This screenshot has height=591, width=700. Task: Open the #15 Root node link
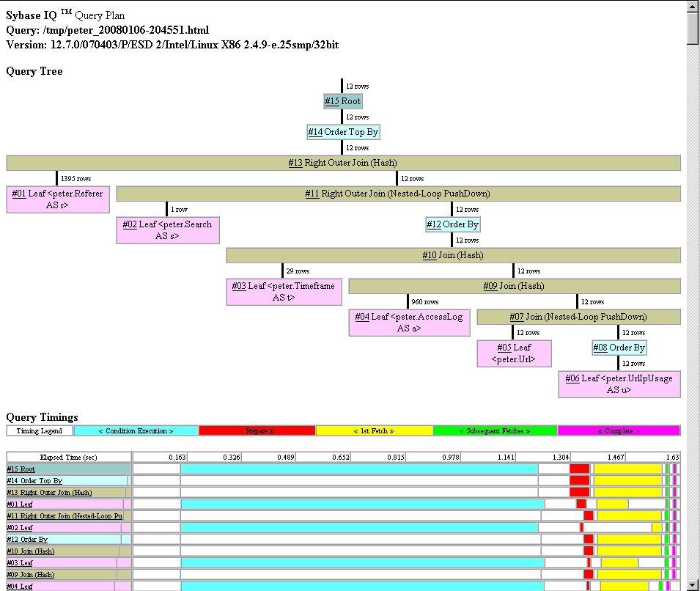[332, 101]
